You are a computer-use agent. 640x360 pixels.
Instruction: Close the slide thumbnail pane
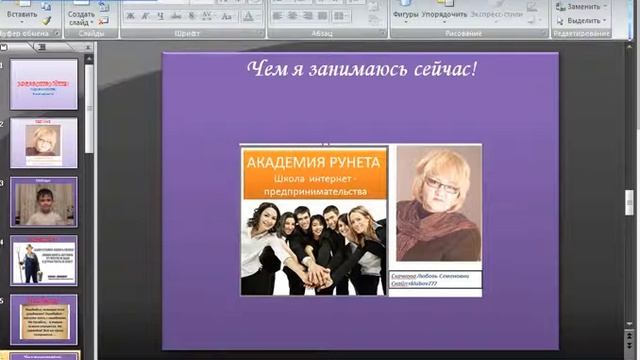click(88, 47)
